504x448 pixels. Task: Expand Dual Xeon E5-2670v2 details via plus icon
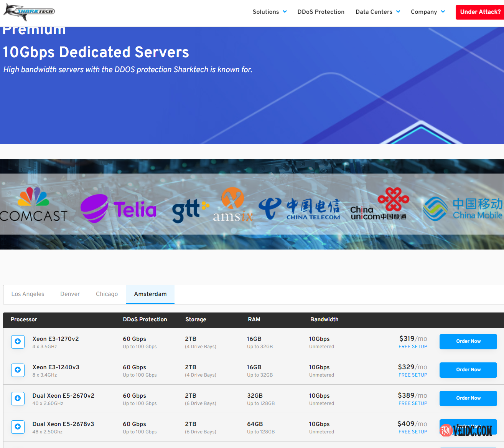[18, 398]
